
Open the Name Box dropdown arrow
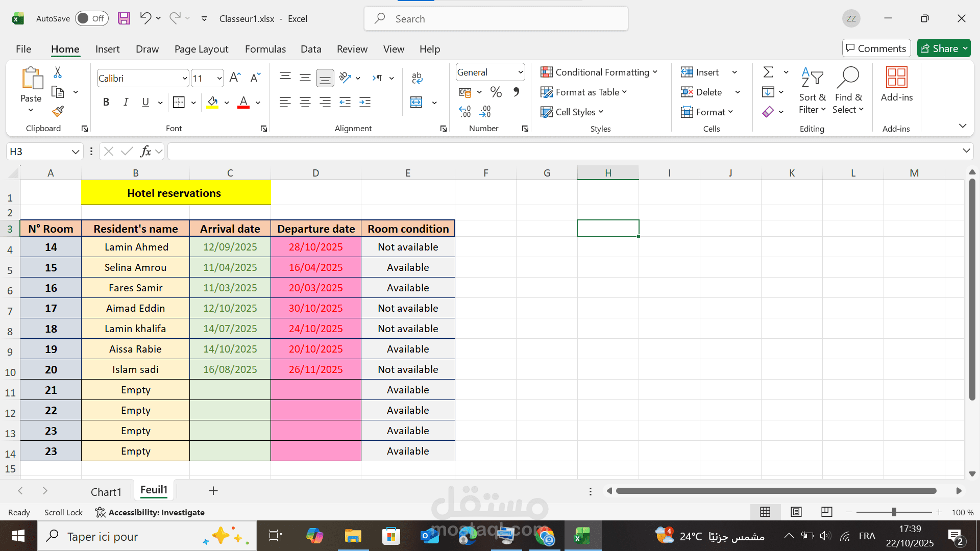76,152
